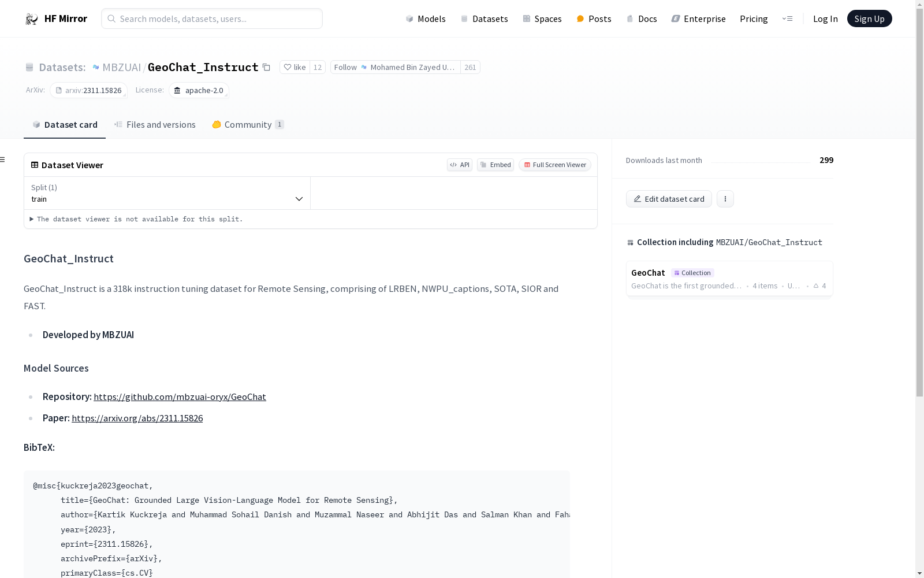Screen dimensions: 924x578
Task: Click the 12 likes count
Action: (x=318, y=67)
